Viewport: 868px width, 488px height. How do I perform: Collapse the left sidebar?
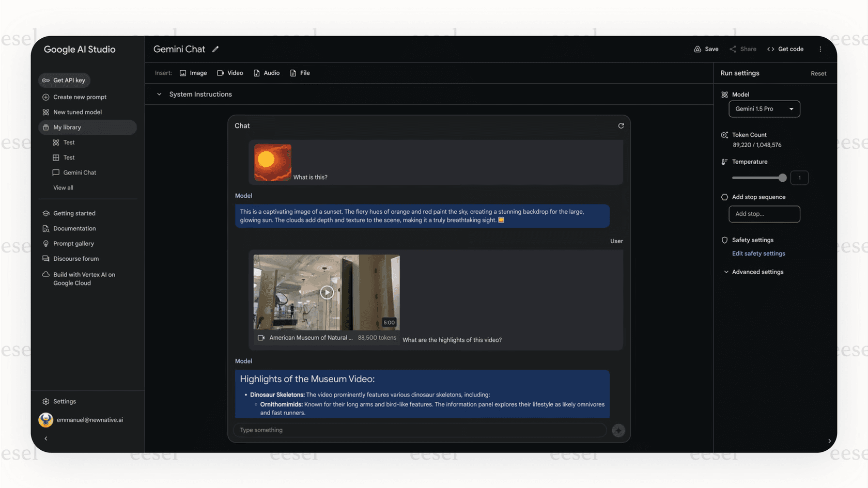tap(45, 438)
